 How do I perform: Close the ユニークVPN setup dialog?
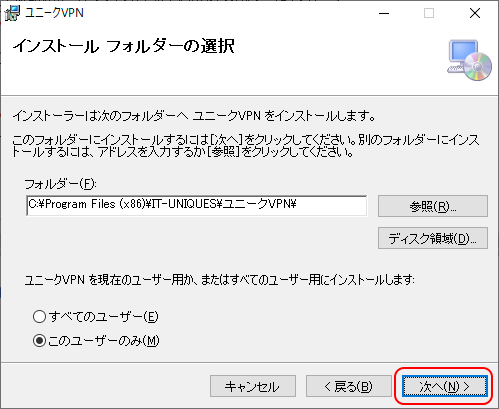[x=475, y=13]
